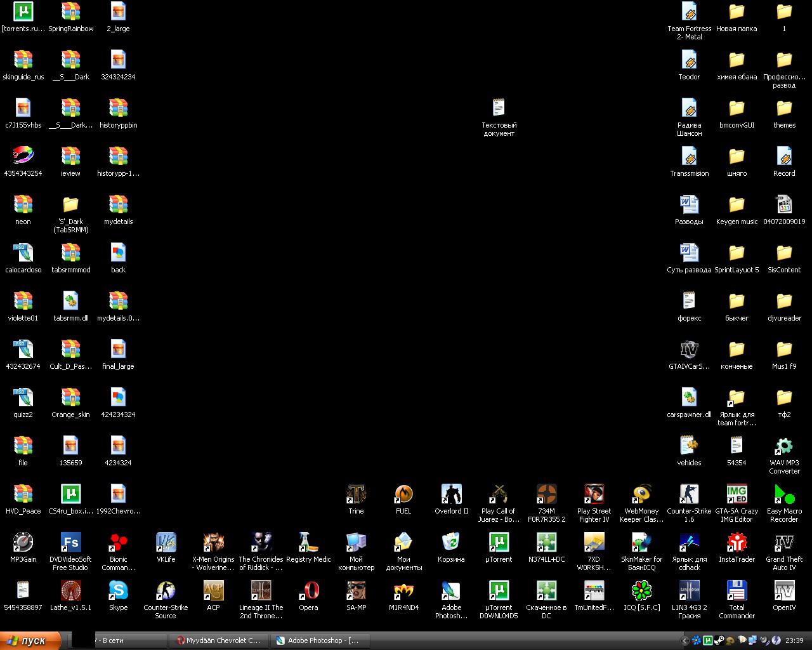
Task: Click the djvureader folder
Action: tap(784, 301)
